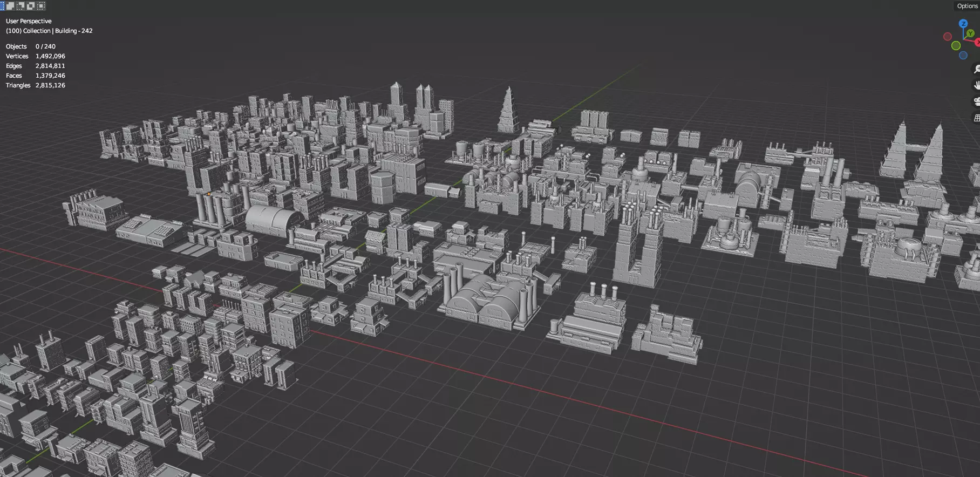980x477 pixels.
Task: Align view to the Z axis gizmo
Action: (963, 24)
